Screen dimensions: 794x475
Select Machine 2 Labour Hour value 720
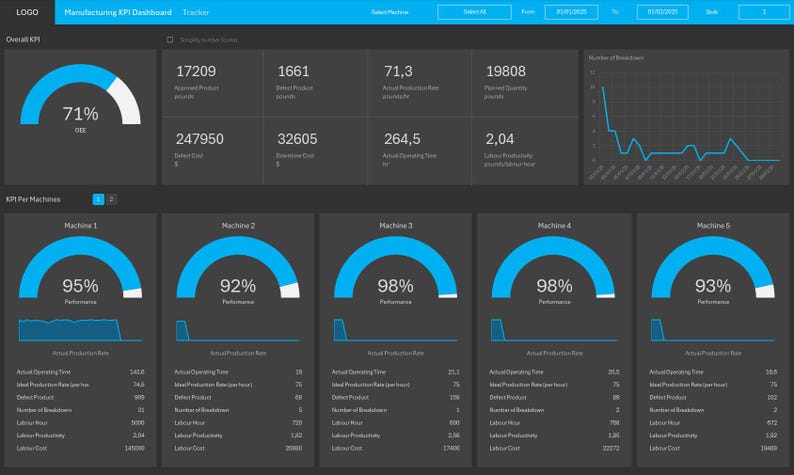pos(297,423)
